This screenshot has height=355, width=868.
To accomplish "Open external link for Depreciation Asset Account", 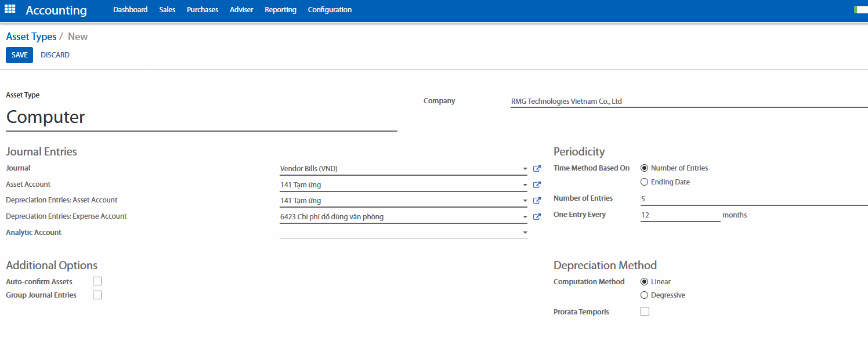I will [537, 201].
